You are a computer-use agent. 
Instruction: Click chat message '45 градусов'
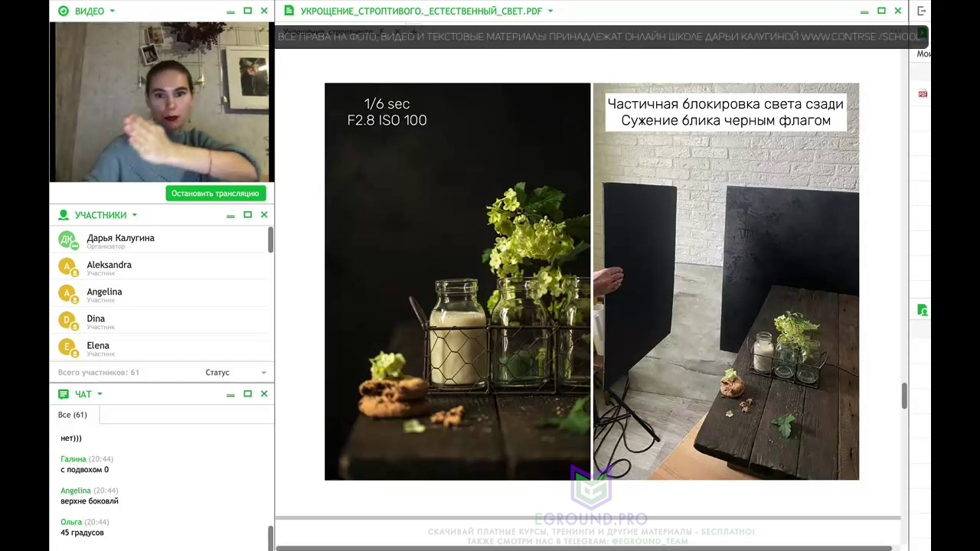82,533
